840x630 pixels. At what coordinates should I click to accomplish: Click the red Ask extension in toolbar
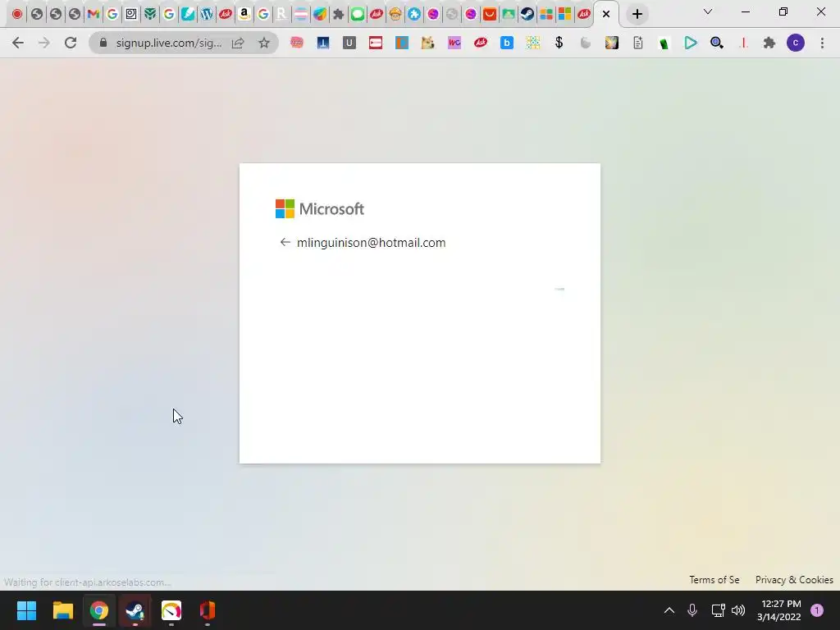pos(481,43)
